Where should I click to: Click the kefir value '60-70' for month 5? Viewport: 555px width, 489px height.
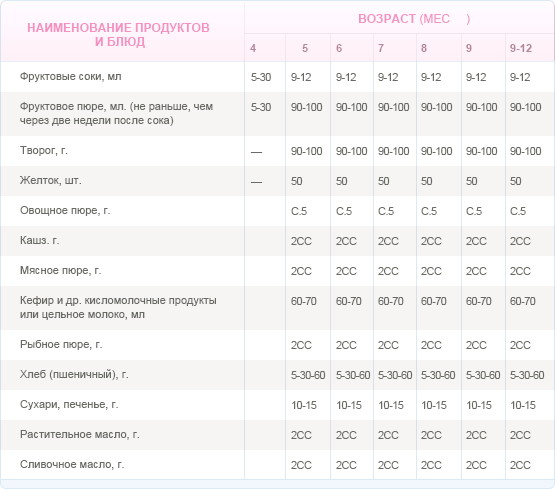tap(304, 301)
